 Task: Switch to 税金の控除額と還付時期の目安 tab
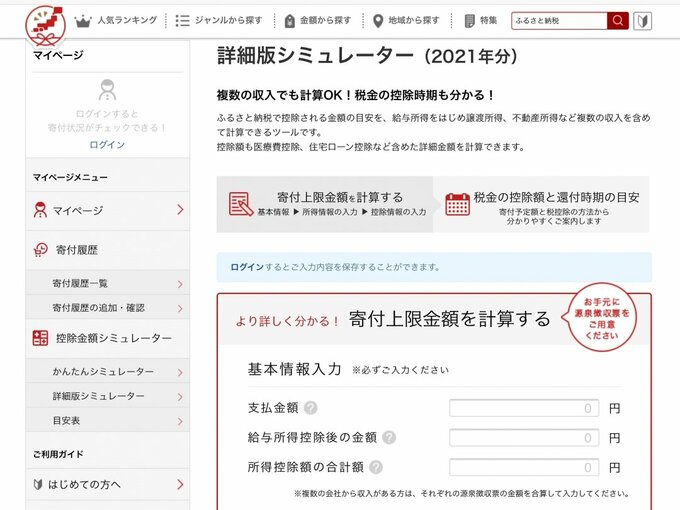click(541, 204)
